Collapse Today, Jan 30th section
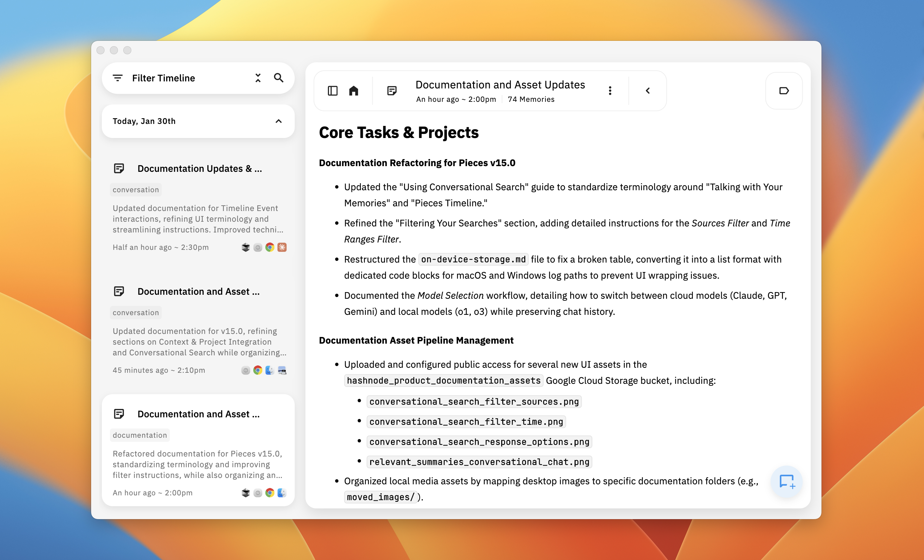The image size is (924, 560). coord(278,121)
